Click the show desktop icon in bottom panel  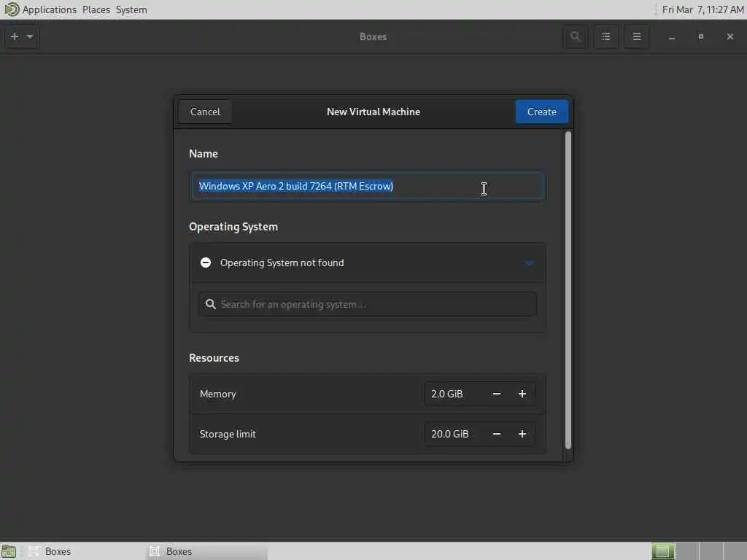(9, 551)
